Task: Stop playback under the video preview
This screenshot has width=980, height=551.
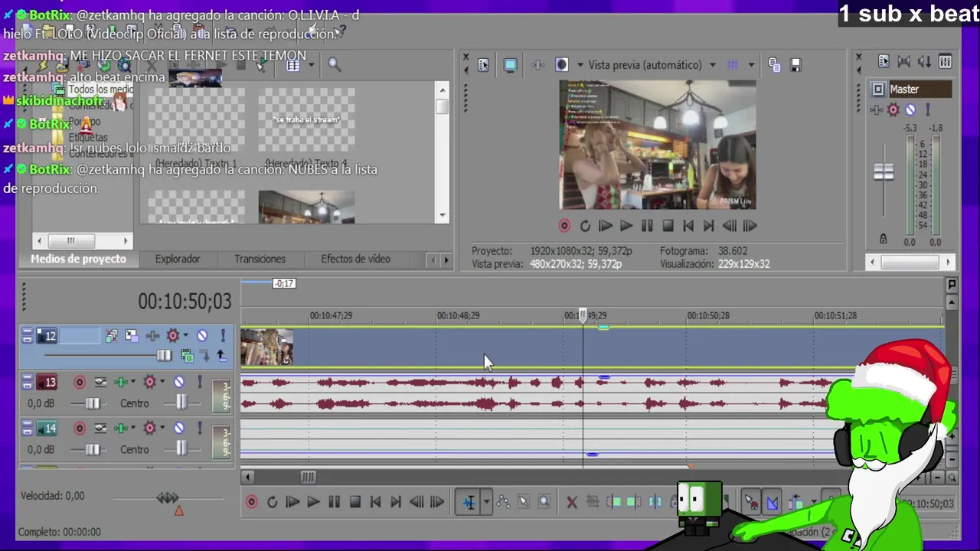Action: (x=668, y=226)
